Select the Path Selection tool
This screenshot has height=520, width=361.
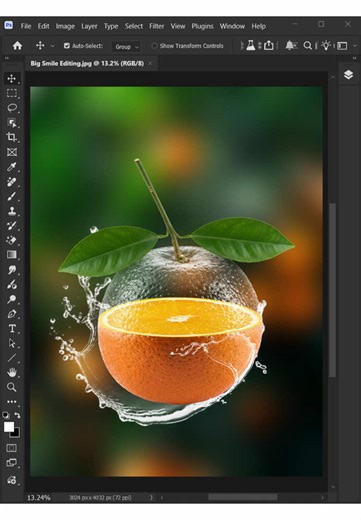coord(12,343)
